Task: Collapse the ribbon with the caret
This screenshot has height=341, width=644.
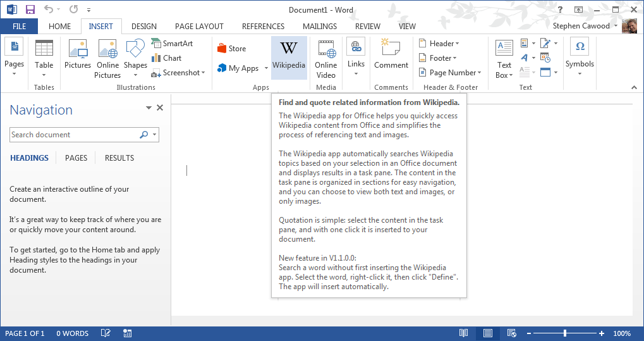Action: tap(634, 87)
